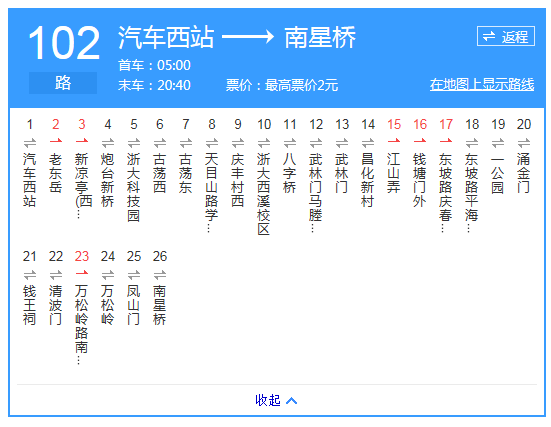Viewport: 551px width, 427px height.
Task: Select stop 17 东坡路庆春…
Action: (446, 193)
